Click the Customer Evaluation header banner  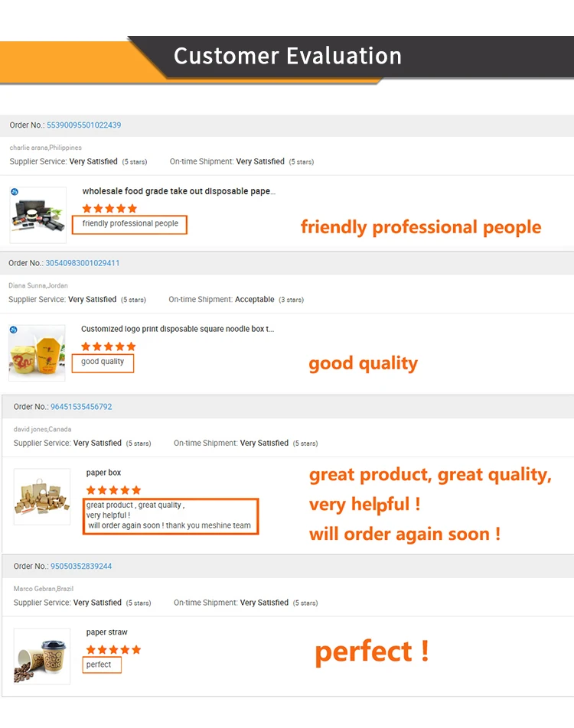point(287,60)
